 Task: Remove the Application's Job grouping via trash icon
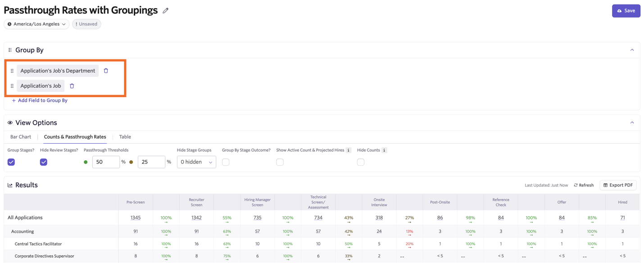(x=72, y=86)
